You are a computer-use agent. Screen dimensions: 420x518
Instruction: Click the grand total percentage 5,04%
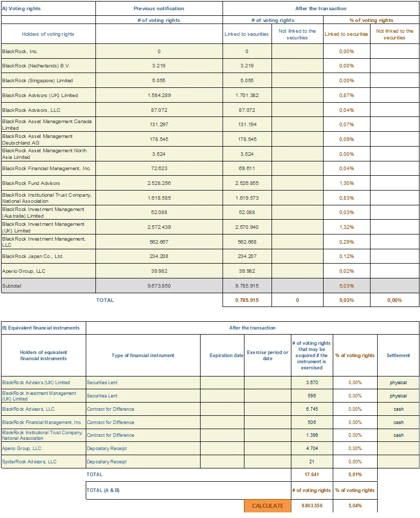[x=355, y=506]
